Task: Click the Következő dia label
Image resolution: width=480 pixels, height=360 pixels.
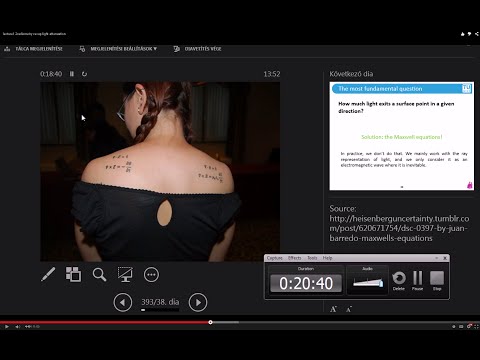Action: point(351,74)
